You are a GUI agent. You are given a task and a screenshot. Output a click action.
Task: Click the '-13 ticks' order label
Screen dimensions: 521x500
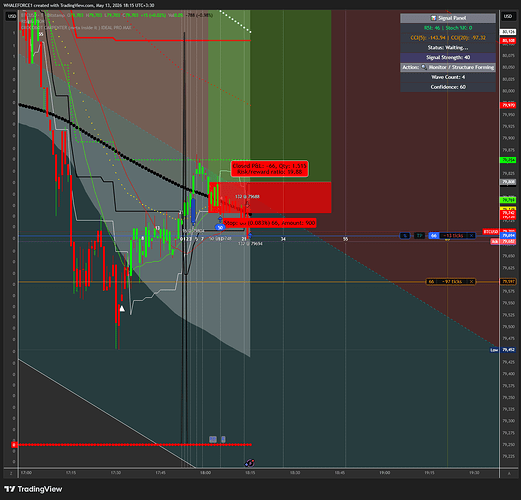click(453, 236)
